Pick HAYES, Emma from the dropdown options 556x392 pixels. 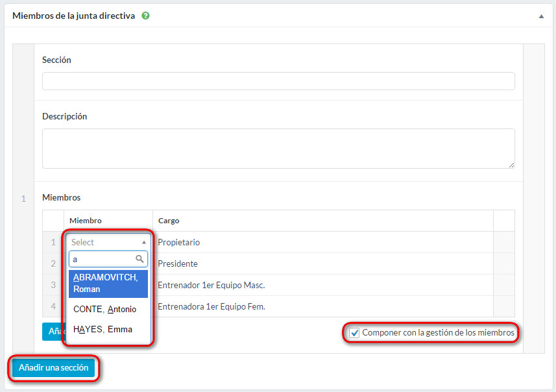click(103, 329)
